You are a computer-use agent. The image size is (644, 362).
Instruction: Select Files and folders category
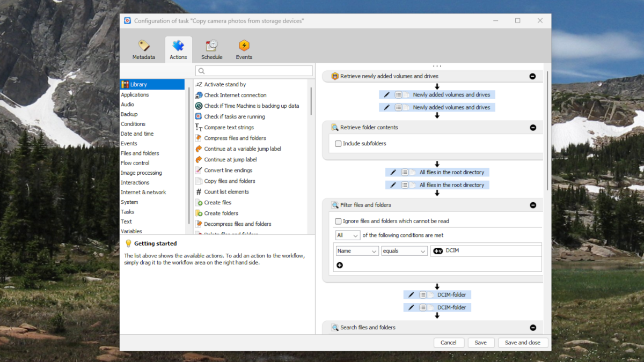coord(140,153)
